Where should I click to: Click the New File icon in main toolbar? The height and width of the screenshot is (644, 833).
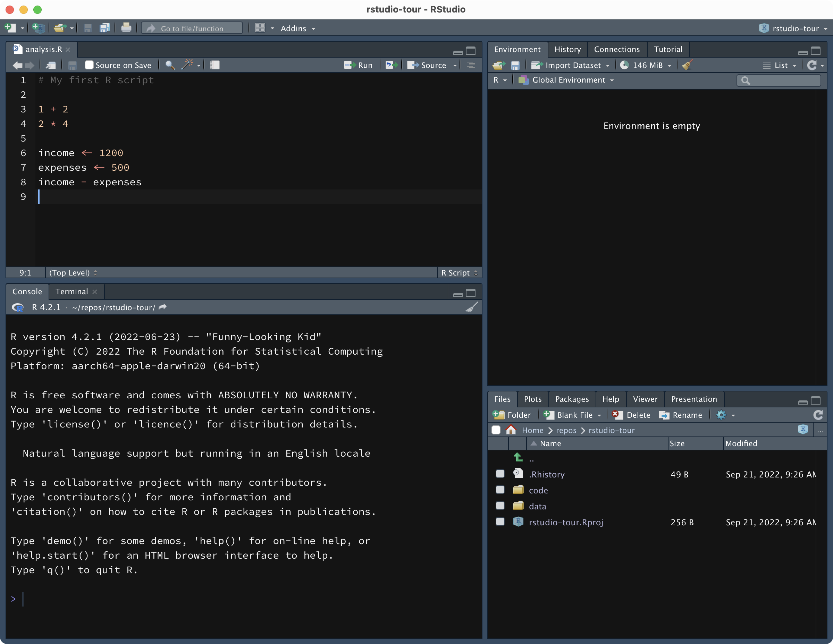point(10,28)
